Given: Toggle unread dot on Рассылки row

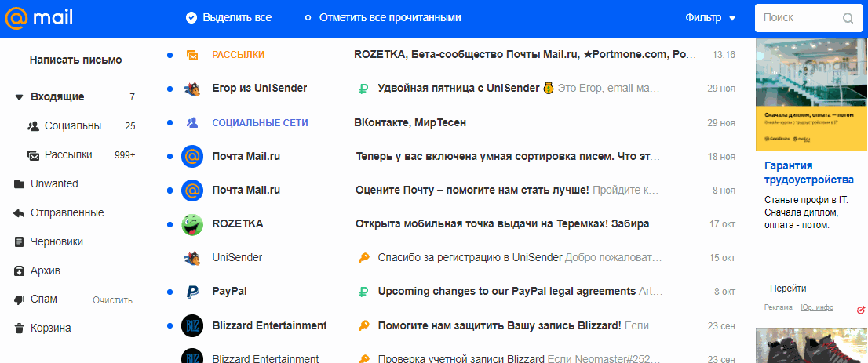Looking at the screenshot, I should (170, 55).
